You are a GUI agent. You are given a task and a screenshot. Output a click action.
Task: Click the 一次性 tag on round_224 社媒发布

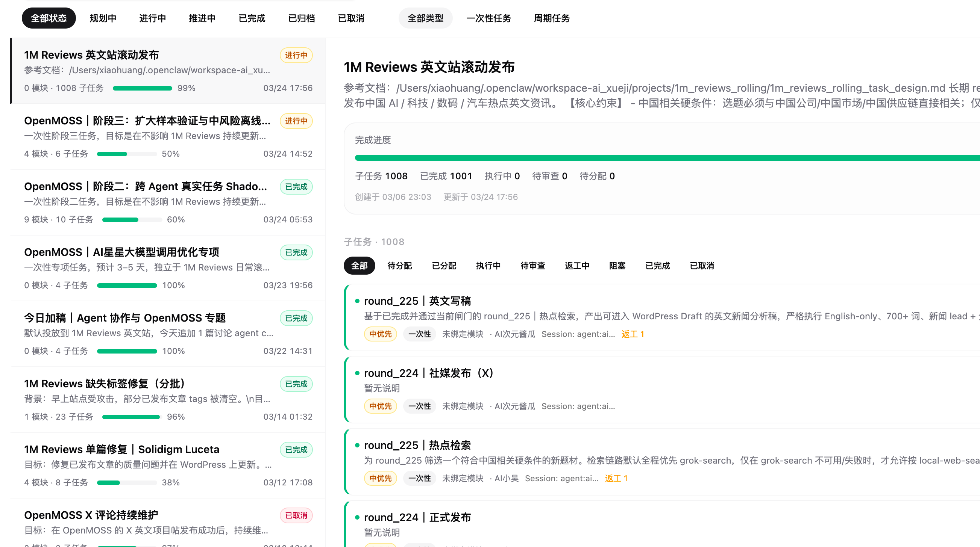pyautogui.click(x=419, y=406)
